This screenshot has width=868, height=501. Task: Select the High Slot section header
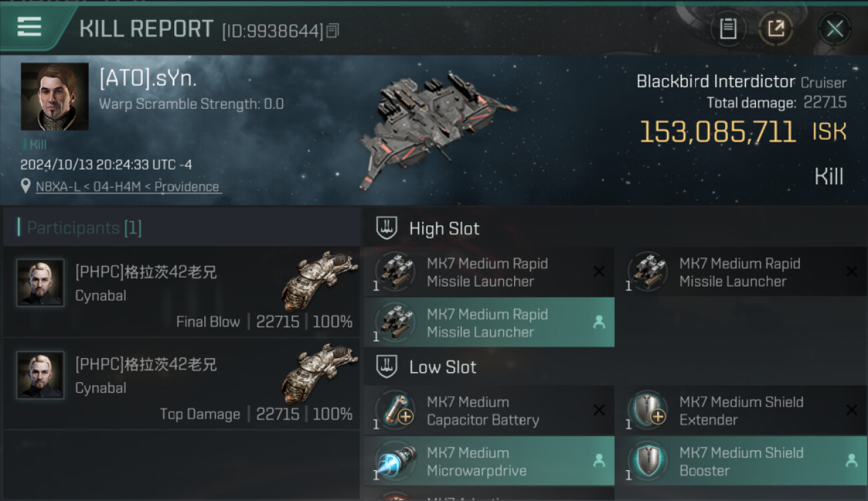click(444, 228)
